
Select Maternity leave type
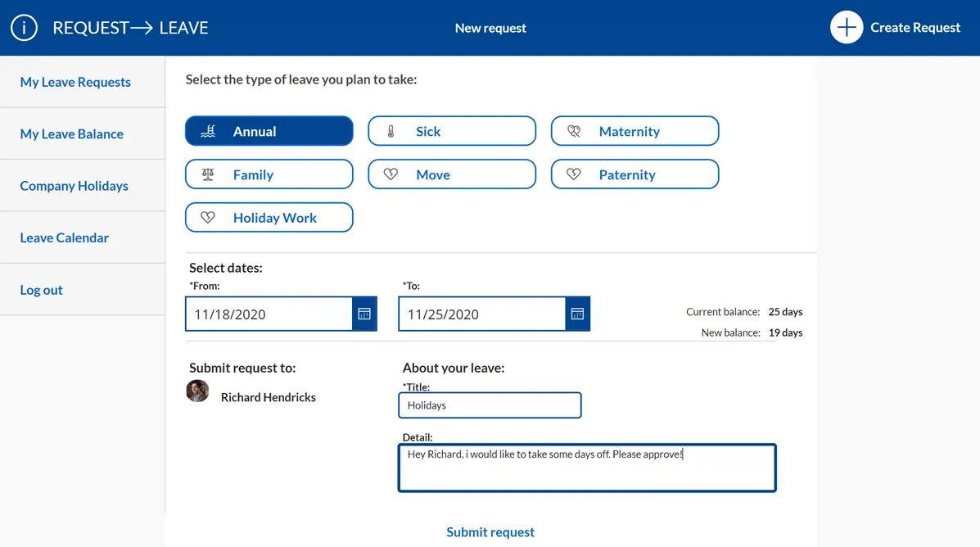click(x=635, y=131)
